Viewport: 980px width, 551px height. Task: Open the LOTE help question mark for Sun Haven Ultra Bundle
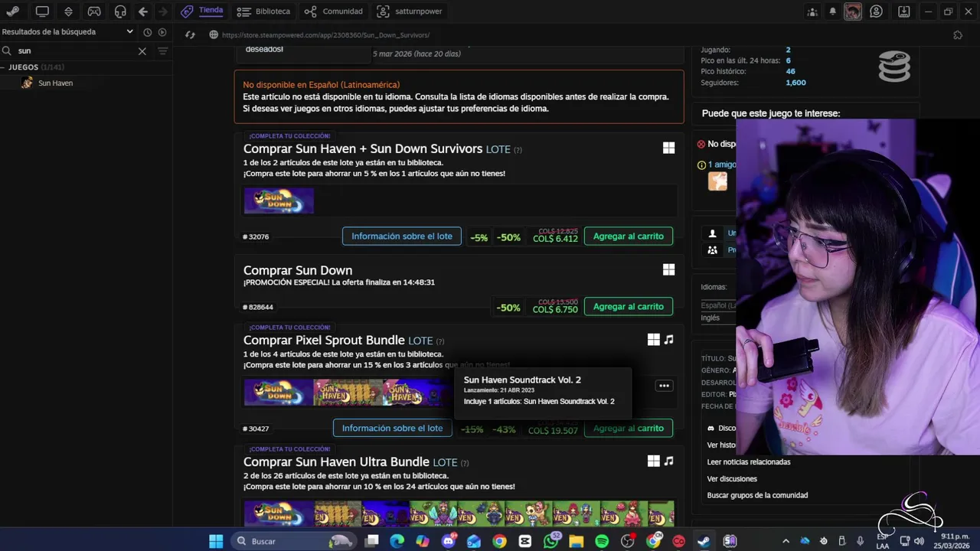tap(465, 463)
